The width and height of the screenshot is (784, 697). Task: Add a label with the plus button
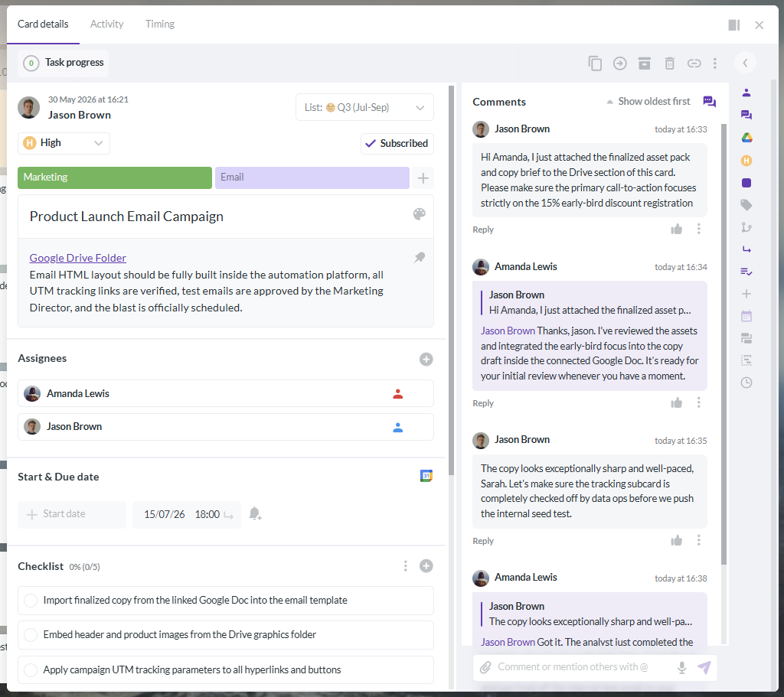tap(423, 178)
